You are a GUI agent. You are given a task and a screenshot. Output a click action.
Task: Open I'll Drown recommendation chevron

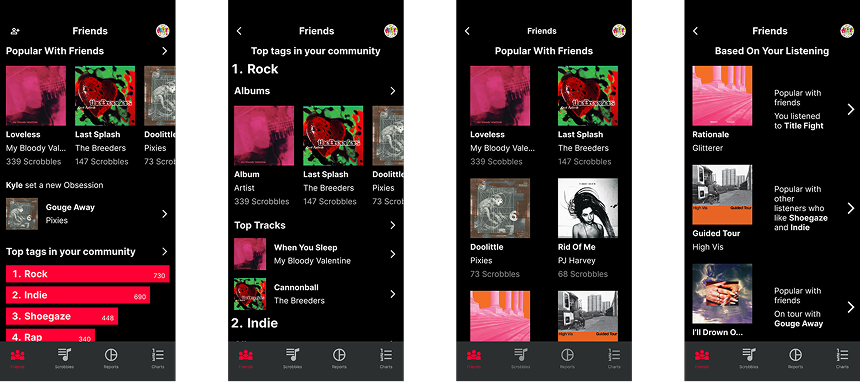pyautogui.click(x=851, y=307)
